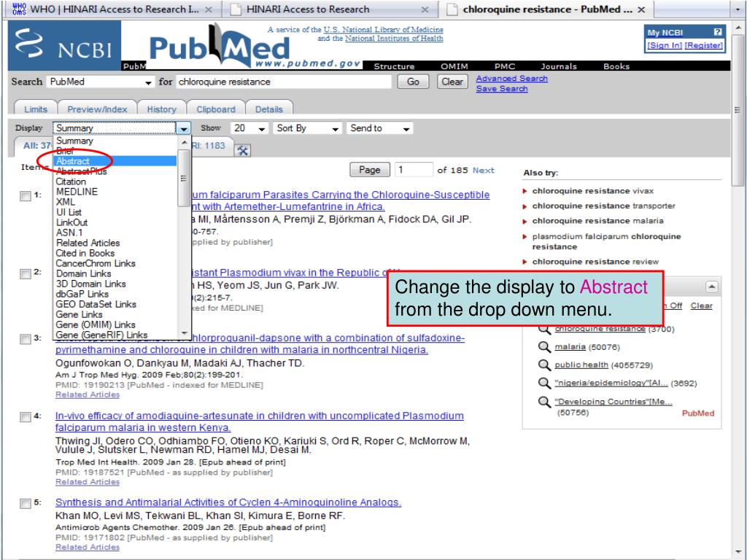Screen dimensions: 747x560
Task: Click the Page button
Action: pos(370,169)
